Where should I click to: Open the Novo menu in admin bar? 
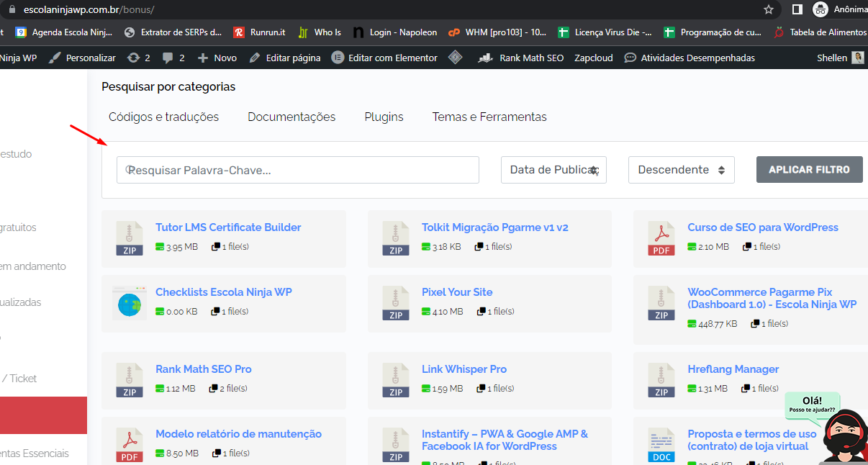(x=217, y=58)
